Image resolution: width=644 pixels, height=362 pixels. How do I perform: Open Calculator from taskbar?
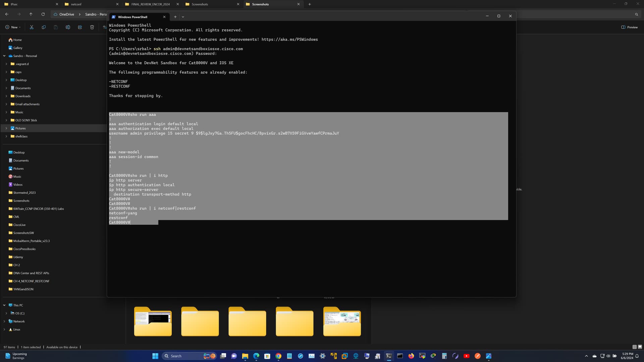444,356
